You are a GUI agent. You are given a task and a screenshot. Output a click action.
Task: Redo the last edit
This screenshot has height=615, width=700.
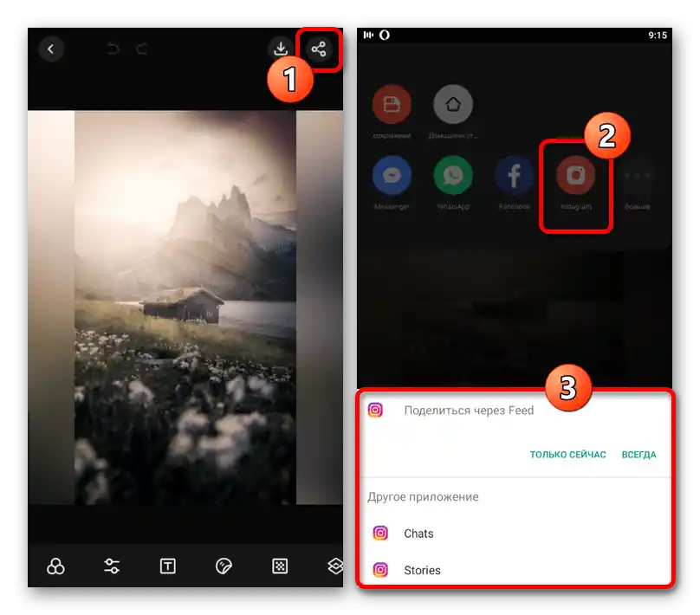pos(142,49)
